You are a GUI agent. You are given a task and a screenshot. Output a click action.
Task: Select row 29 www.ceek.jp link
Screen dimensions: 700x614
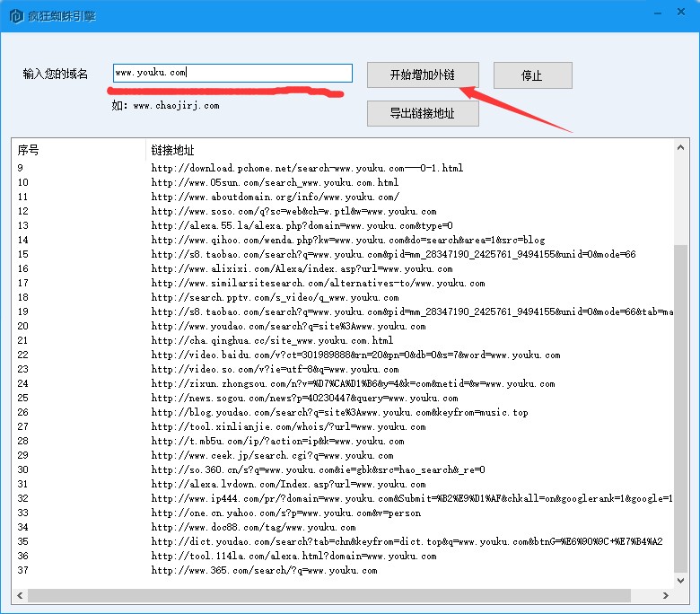272,455
